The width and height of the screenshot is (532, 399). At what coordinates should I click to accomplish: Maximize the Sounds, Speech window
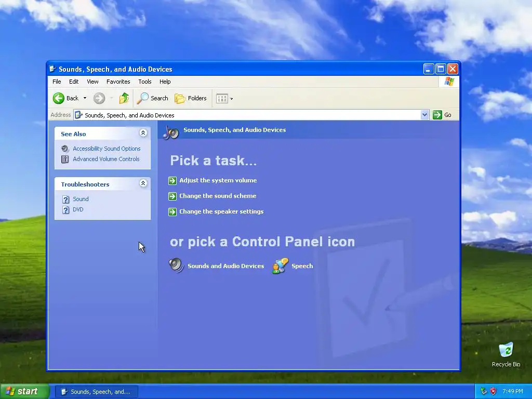point(441,69)
